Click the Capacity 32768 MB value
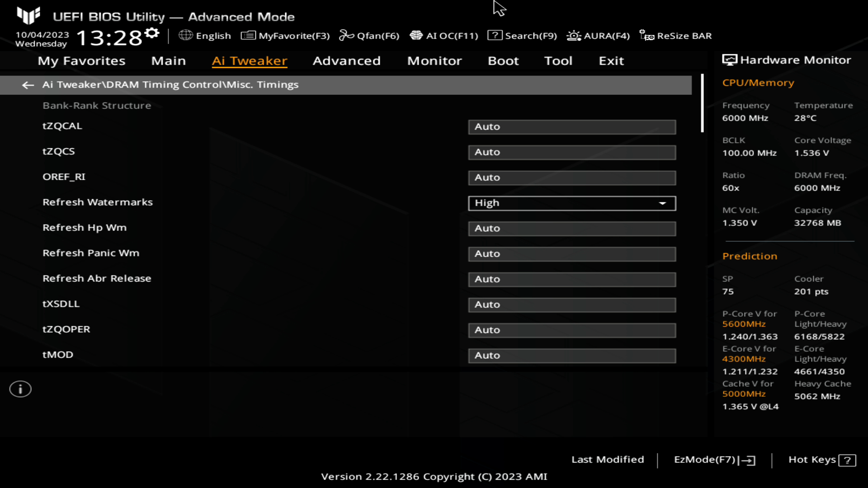 (817, 223)
